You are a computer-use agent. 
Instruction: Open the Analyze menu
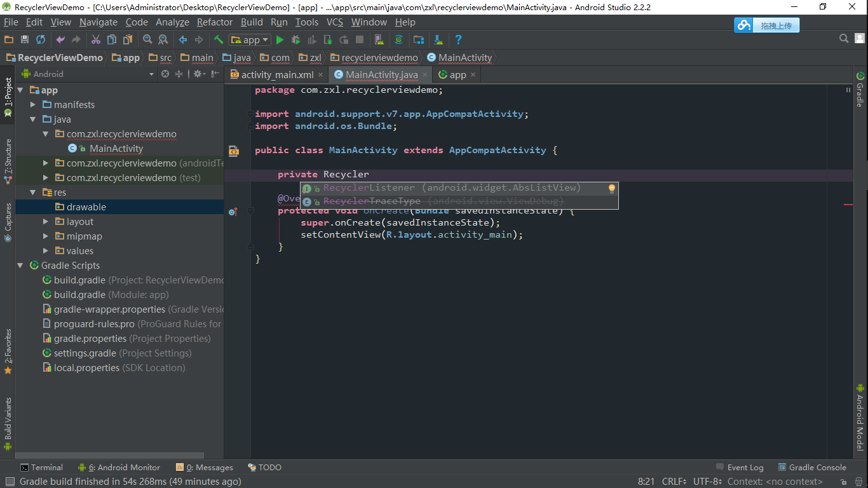[x=172, y=22]
